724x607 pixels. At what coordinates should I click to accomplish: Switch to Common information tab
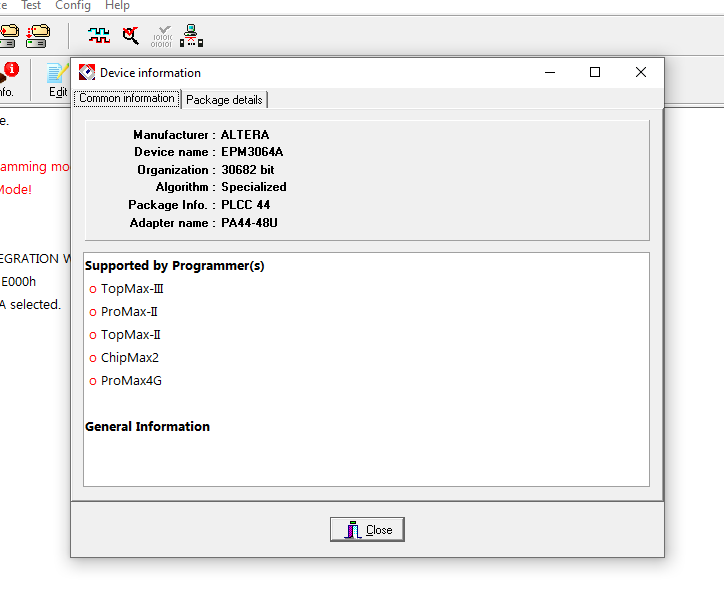[x=127, y=98]
